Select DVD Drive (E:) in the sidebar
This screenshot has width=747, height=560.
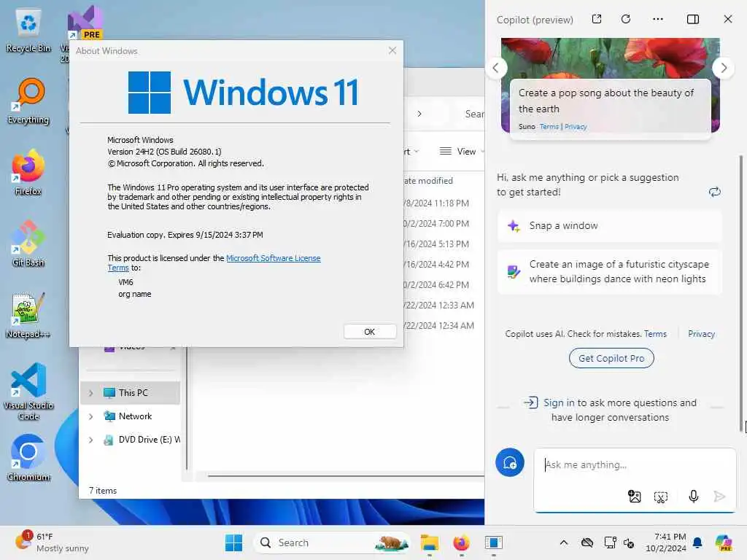pyautogui.click(x=131, y=440)
